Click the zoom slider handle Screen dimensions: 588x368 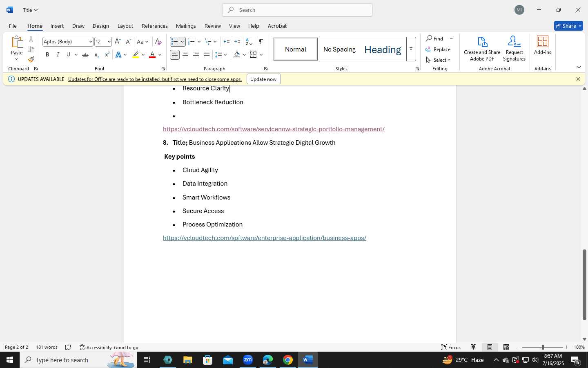tap(543, 347)
